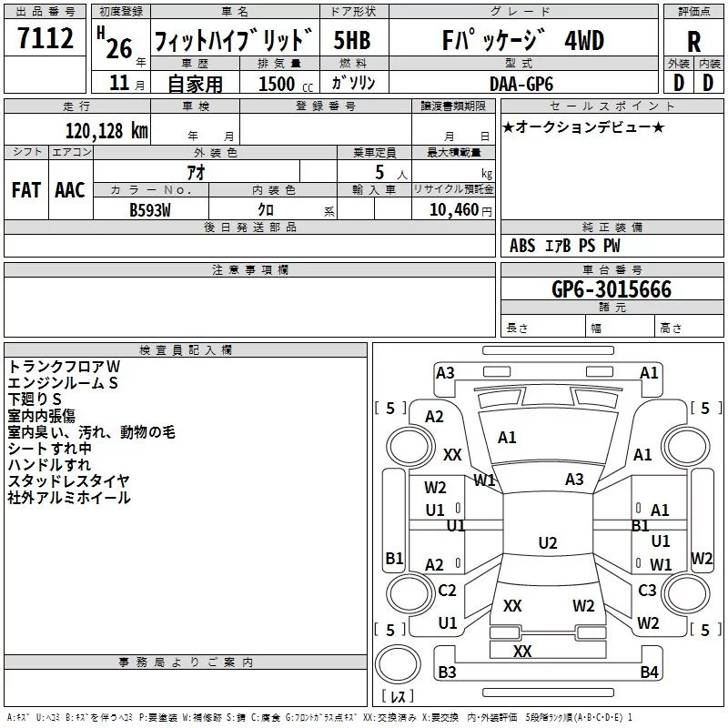The image size is (728, 728).
Task: Click the 内装 grade header
Action: tap(709, 64)
